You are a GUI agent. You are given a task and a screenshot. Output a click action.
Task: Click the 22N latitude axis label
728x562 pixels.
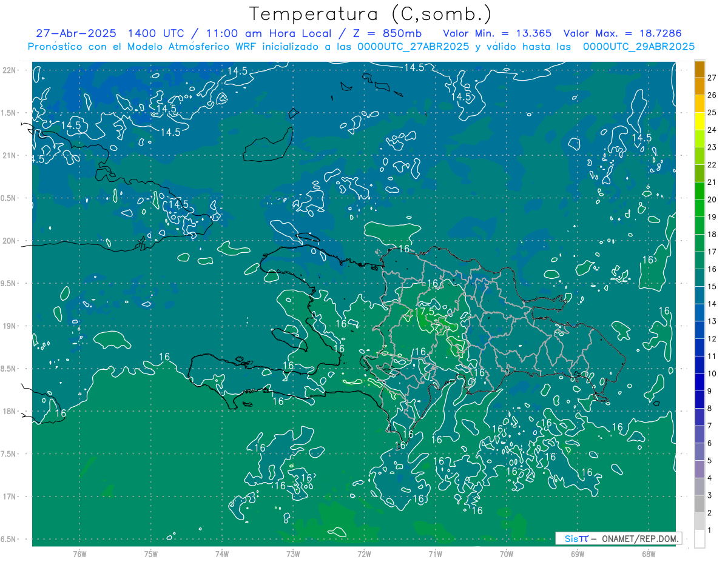[x=9, y=70]
